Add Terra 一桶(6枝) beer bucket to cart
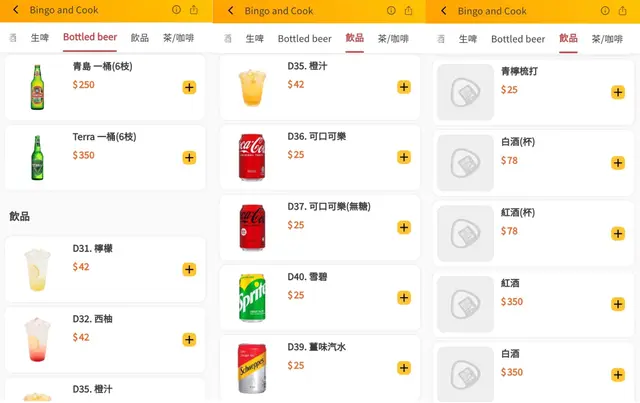Image resolution: width=640 pixels, height=403 pixels. pyautogui.click(x=189, y=157)
